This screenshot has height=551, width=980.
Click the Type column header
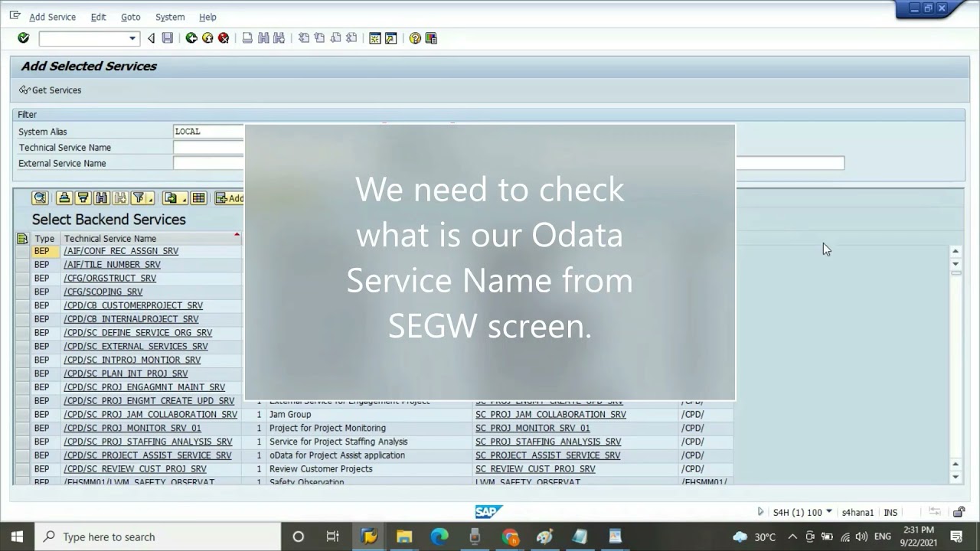pos(44,239)
